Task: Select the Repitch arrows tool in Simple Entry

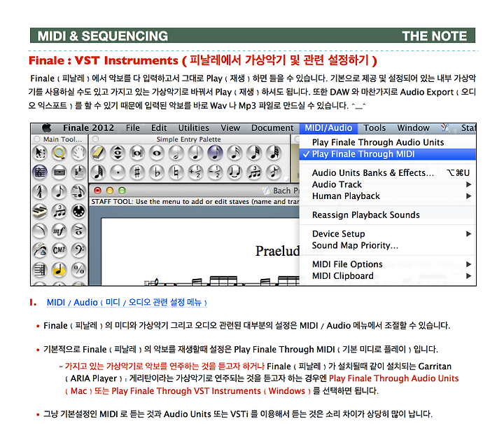Action: [x=118, y=153]
